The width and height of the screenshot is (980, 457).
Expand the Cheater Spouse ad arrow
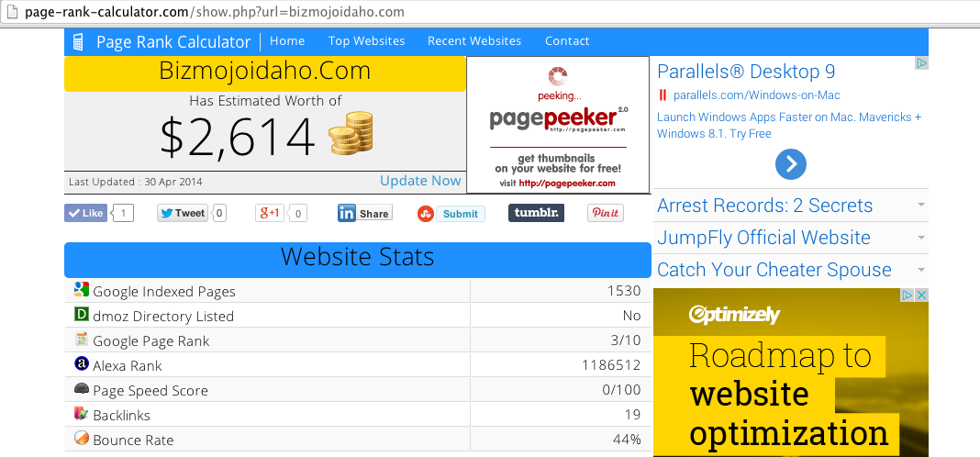[921, 270]
